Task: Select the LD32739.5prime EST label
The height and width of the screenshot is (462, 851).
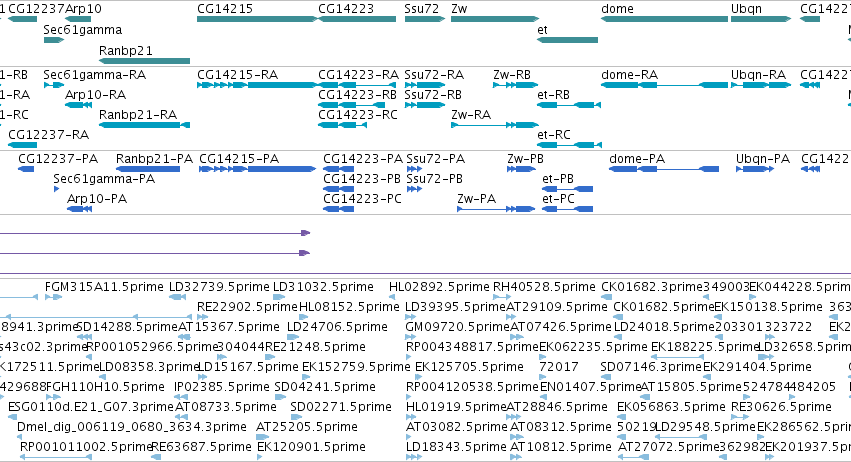Action: (219, 287)
